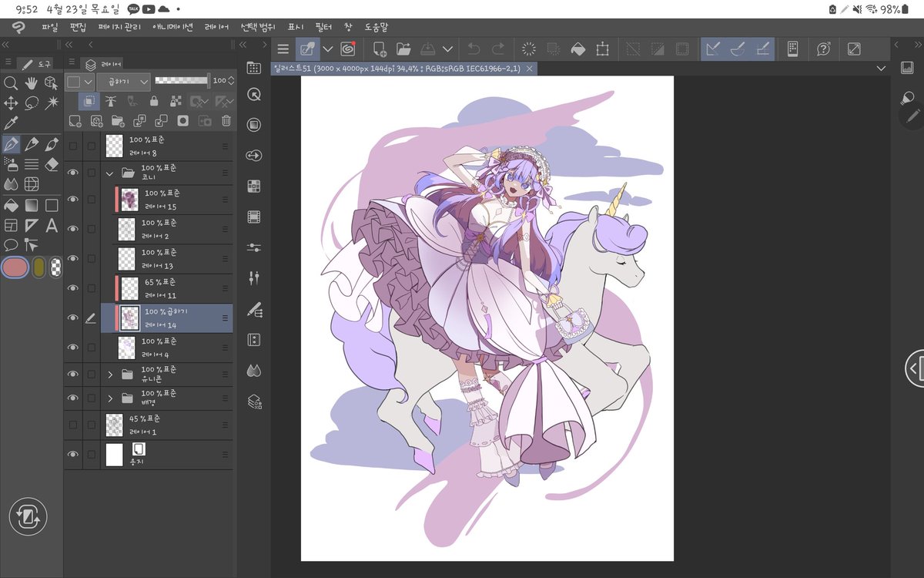
Task: Create a new layer folder
Action: [x=118, y=121]
